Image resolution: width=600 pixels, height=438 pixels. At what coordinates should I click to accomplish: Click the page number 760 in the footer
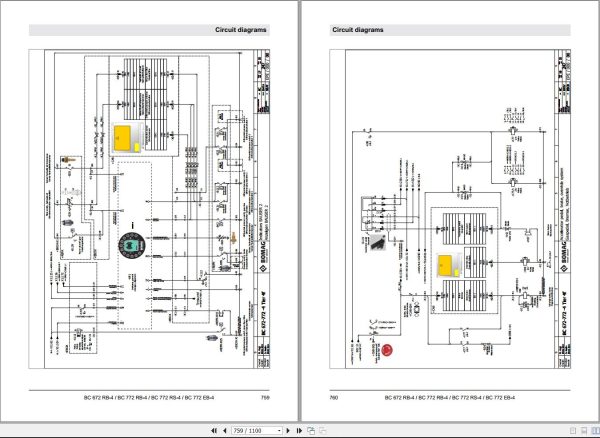[x=334, y=398]
